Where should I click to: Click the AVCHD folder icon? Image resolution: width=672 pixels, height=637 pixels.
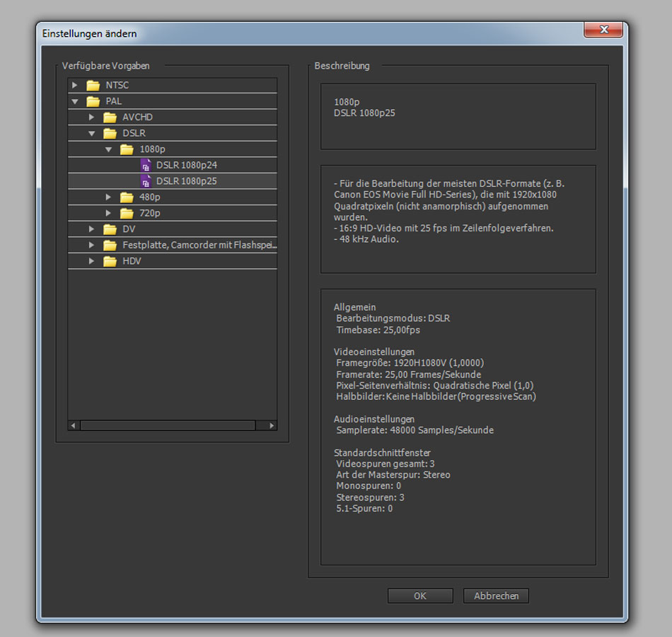click(110, 117)
